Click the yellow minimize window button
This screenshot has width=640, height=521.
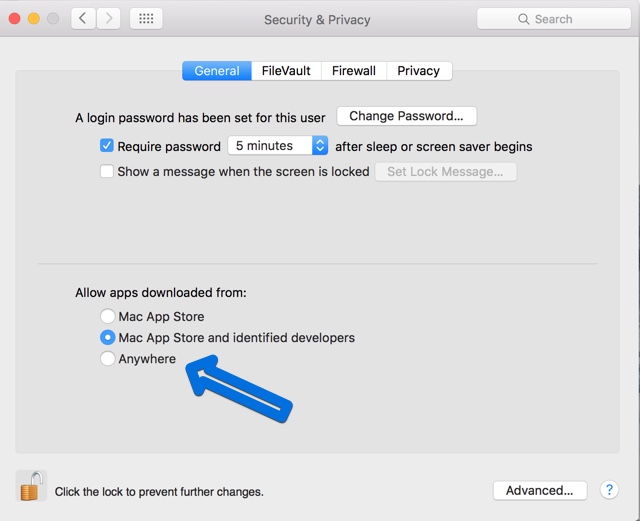34,19
